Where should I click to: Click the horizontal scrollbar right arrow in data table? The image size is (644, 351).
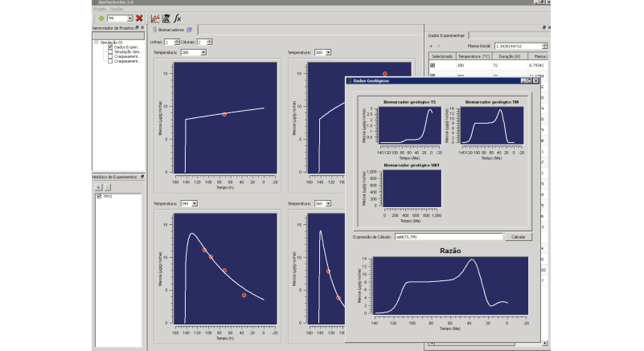pyautogui.click(x=544, y=344)
